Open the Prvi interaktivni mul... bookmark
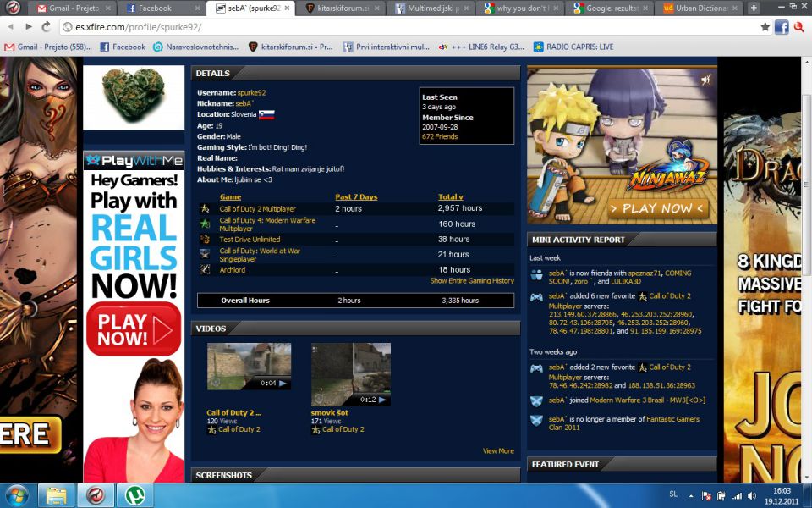 click(387, 47)
